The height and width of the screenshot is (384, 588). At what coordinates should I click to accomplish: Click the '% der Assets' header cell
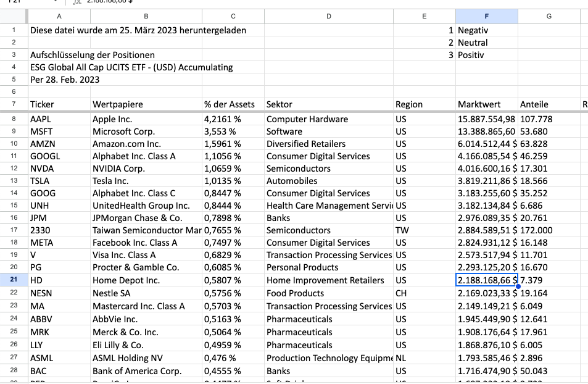(233, 104)
